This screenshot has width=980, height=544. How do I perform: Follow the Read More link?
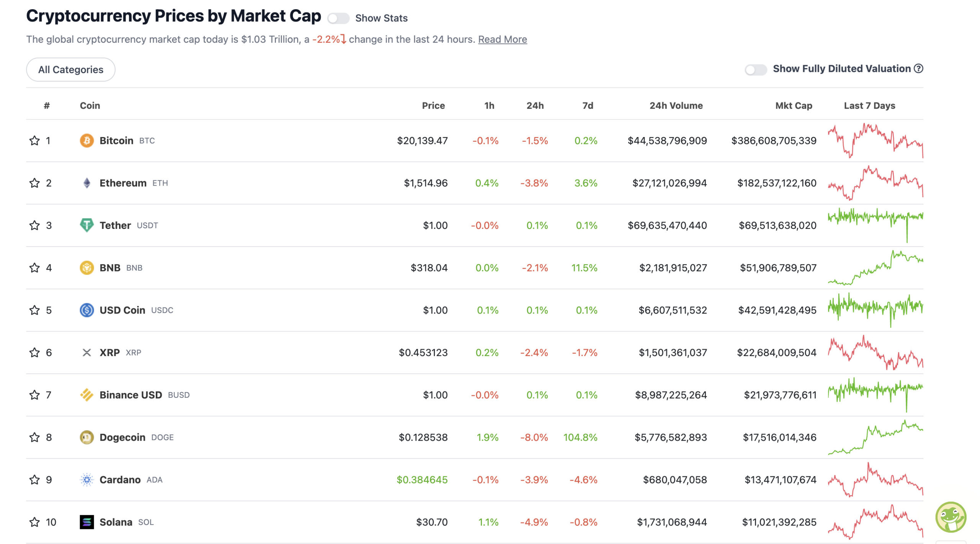[x=503, y=39]
